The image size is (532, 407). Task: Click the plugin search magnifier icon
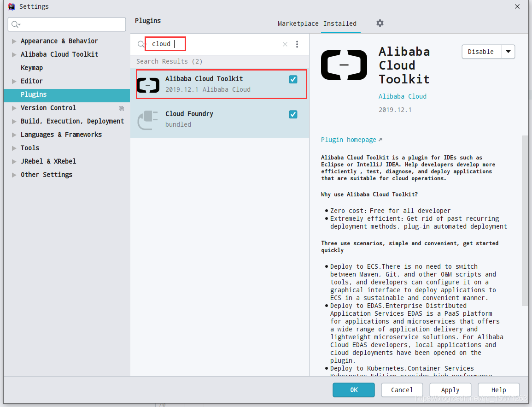(x=141, y=44)
